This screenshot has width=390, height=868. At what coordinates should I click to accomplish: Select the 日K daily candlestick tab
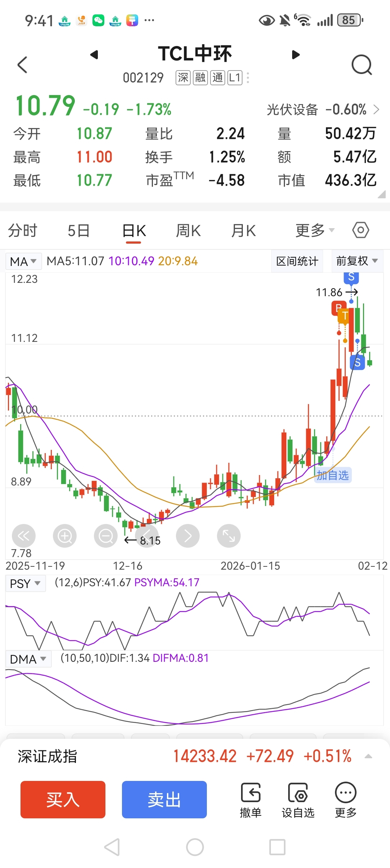coord(134,230)
